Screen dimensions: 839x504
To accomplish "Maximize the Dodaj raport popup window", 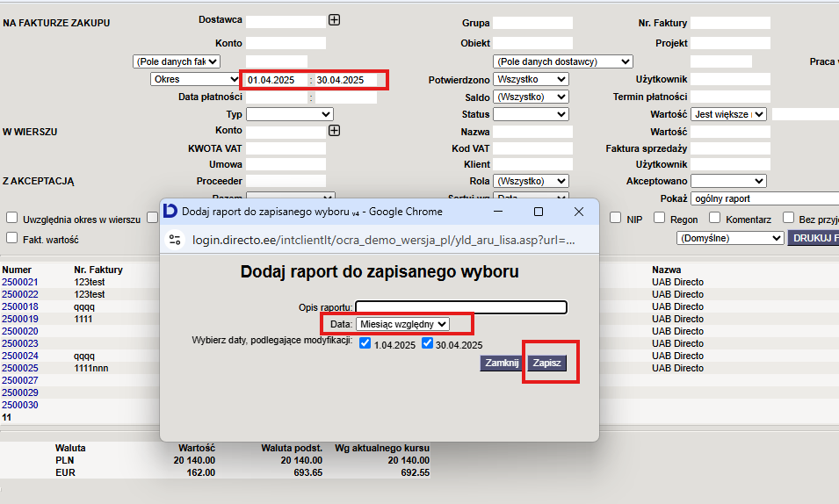I will 539,212.
